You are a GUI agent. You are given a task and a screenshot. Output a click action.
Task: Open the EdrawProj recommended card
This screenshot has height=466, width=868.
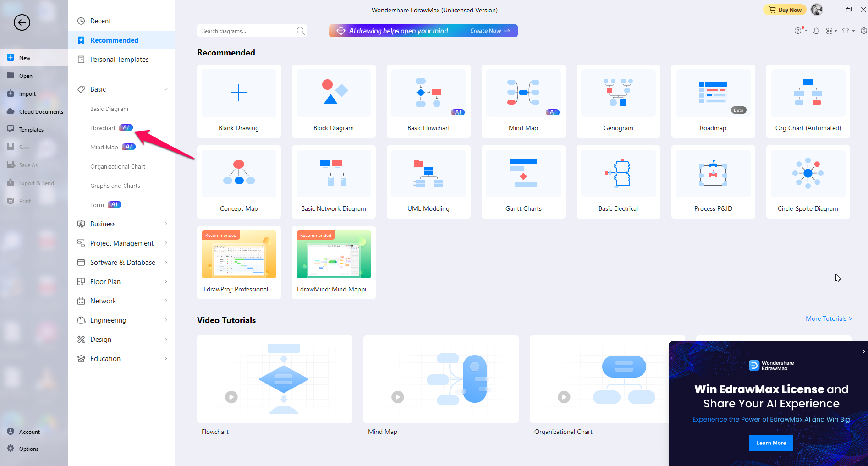239,263
